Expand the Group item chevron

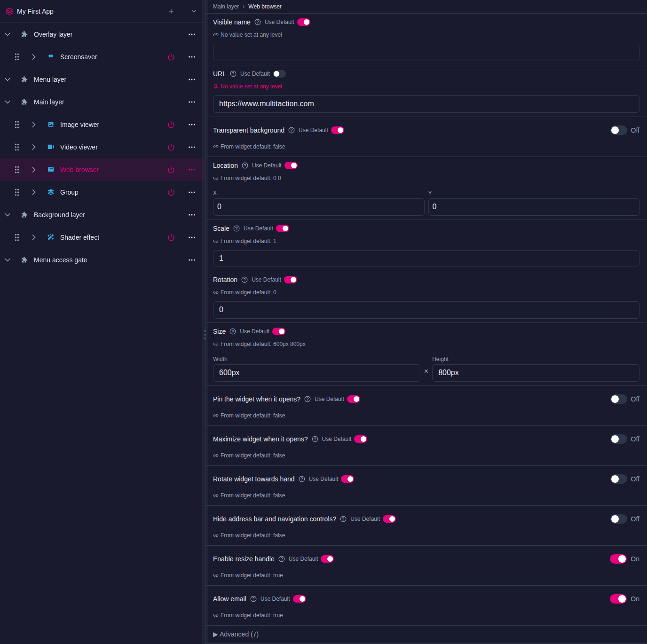pyautogui.click(x=34, y=192)
